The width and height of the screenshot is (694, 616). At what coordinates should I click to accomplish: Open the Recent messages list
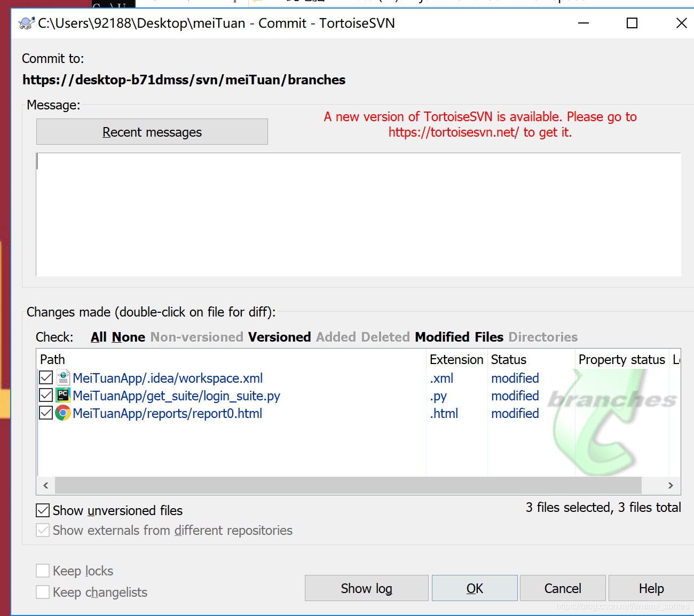[x=152, y=132]
